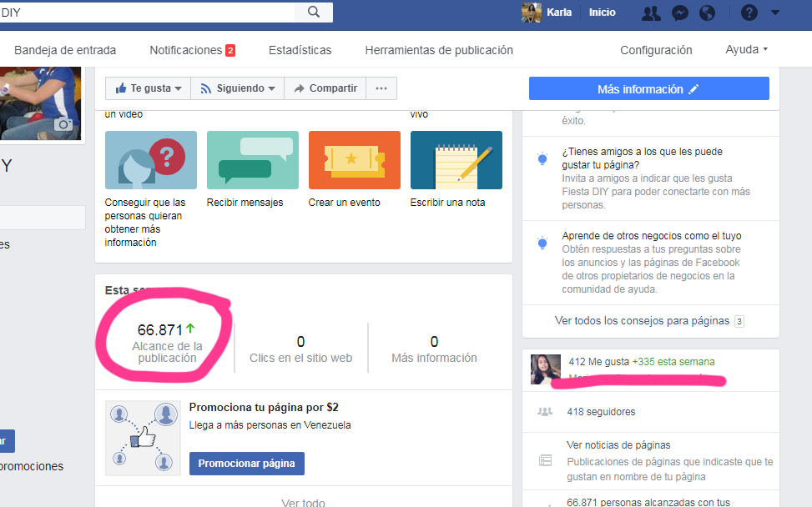The height and width of the screenshot is (507, 812).
Task: Click '412 Me gusta' text
Action: coord(598,362)
